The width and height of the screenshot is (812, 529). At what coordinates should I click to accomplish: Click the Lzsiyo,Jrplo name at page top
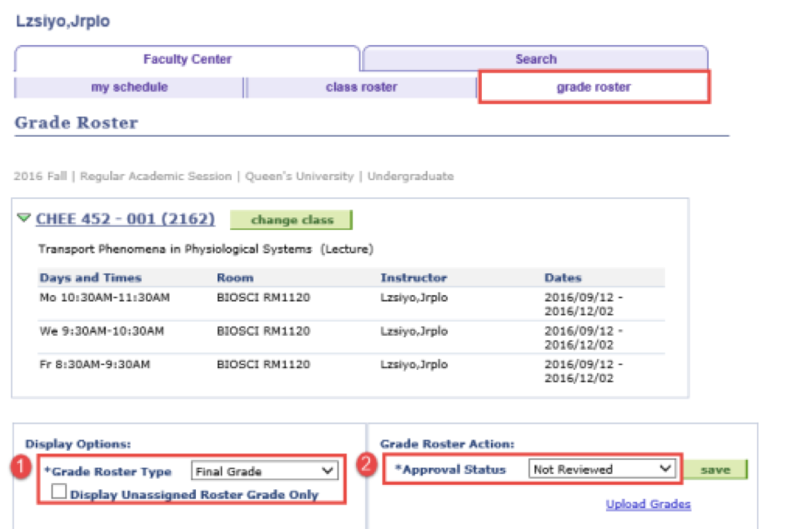pyautogui.click(x=63, y=21)
